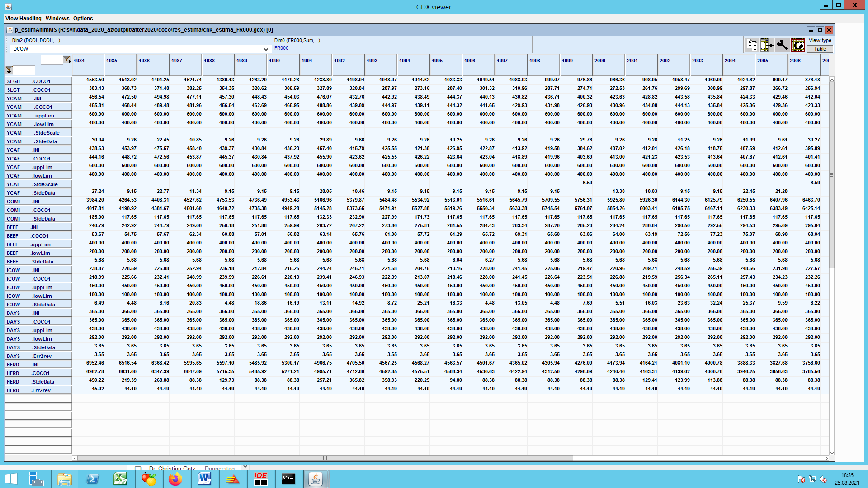Image resolution: width=868 pixels, height=488 pixels.
Task: Select the COMI .INI row header
Action: tap(38, 202)
